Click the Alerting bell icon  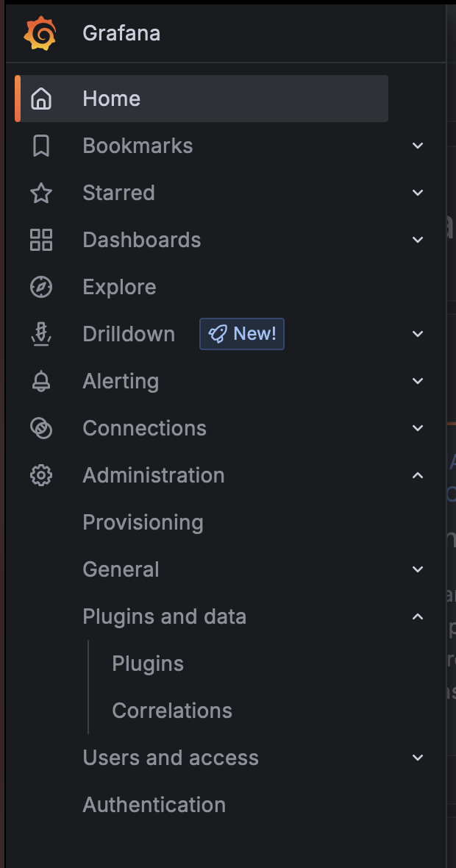(41, 381)
